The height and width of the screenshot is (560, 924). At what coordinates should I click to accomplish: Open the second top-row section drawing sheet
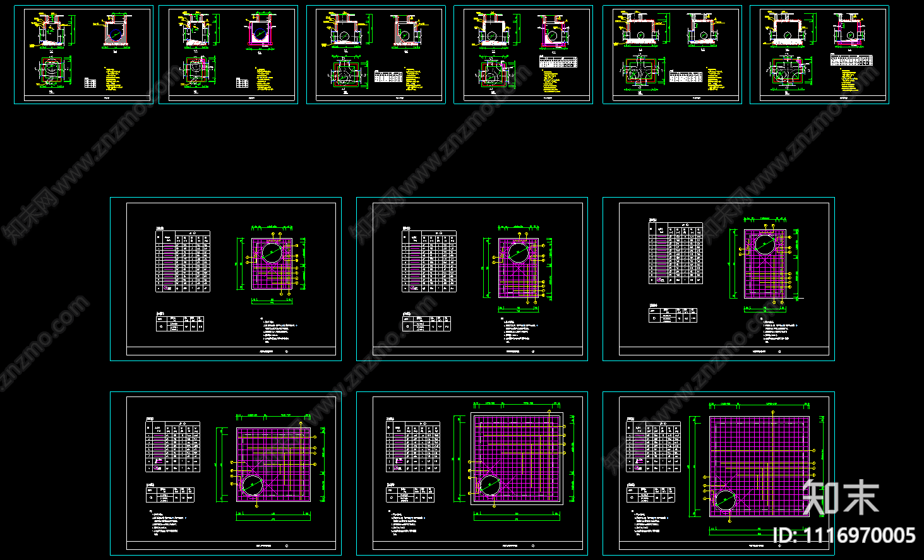[228, 54]
